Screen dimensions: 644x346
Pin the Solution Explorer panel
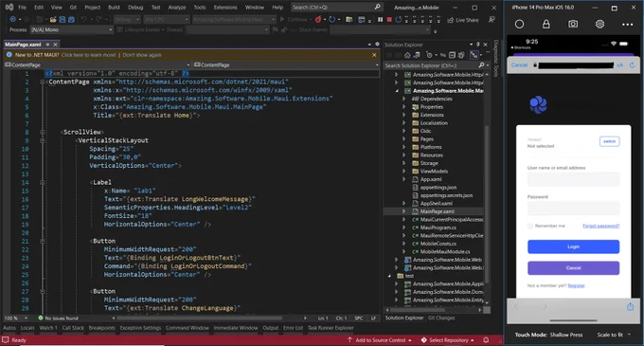click(x=478, y=45)
